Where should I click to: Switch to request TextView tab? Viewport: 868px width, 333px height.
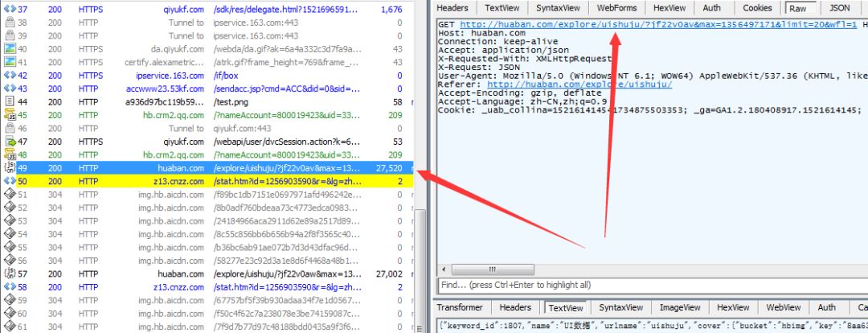(x=502, y=8)
